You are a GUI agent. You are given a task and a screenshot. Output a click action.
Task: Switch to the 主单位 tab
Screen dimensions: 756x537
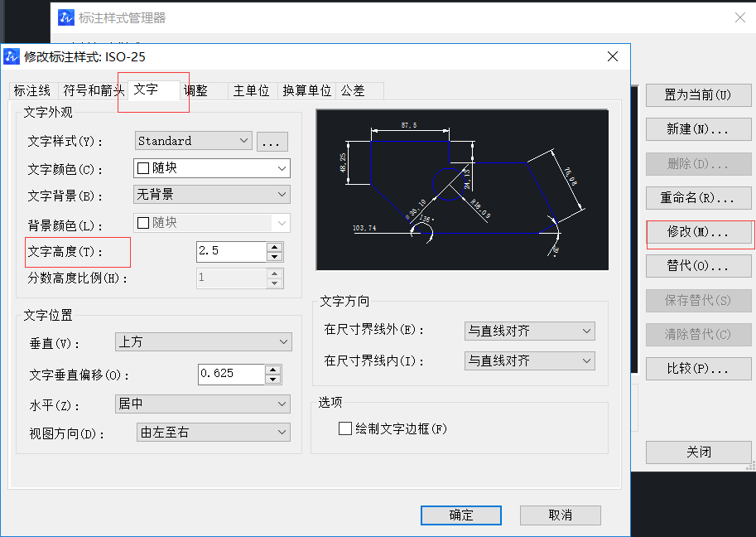click(x=251, y=91)
